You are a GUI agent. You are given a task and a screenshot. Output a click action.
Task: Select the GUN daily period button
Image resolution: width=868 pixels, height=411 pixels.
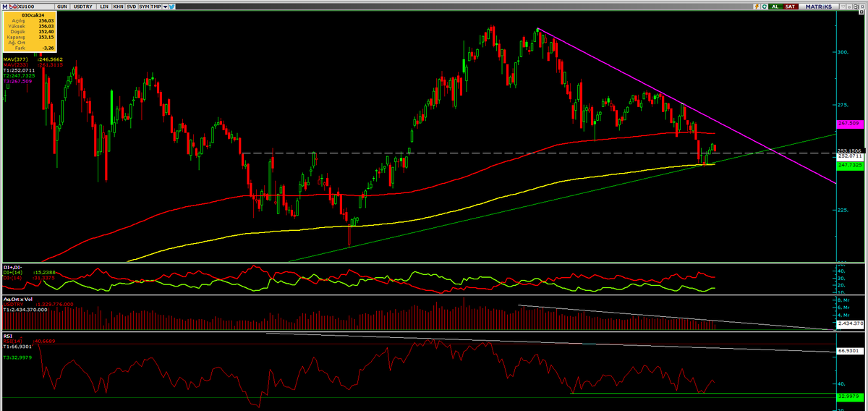[62, 7]
